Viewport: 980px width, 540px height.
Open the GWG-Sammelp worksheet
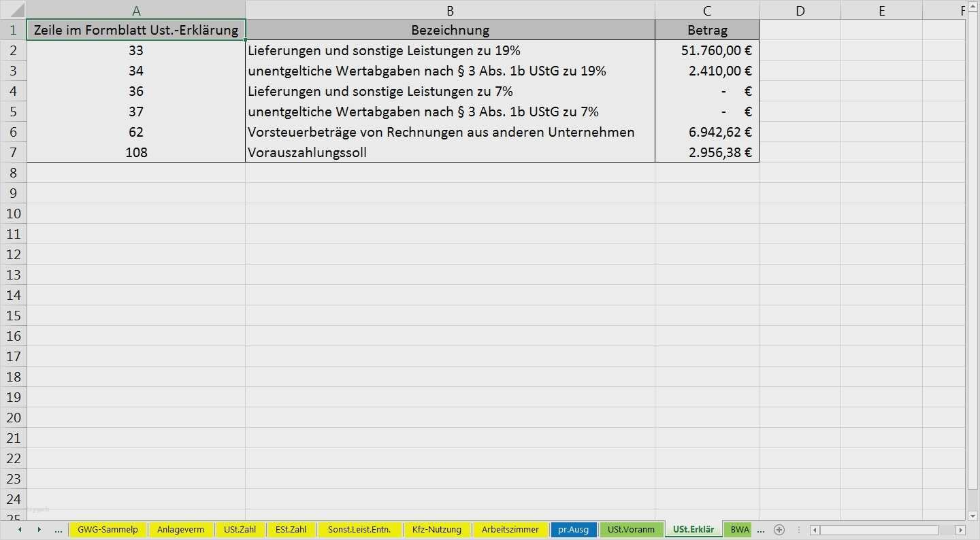point(108,529)
